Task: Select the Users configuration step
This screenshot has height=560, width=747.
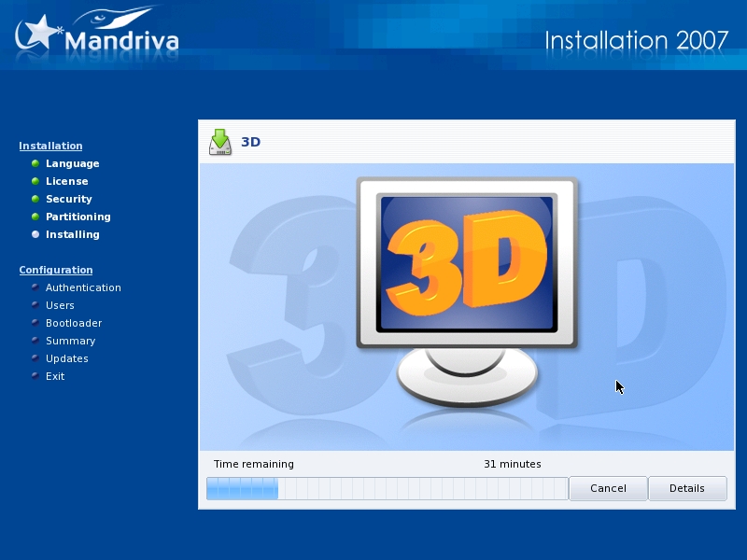Action: [x=60, y=305]
